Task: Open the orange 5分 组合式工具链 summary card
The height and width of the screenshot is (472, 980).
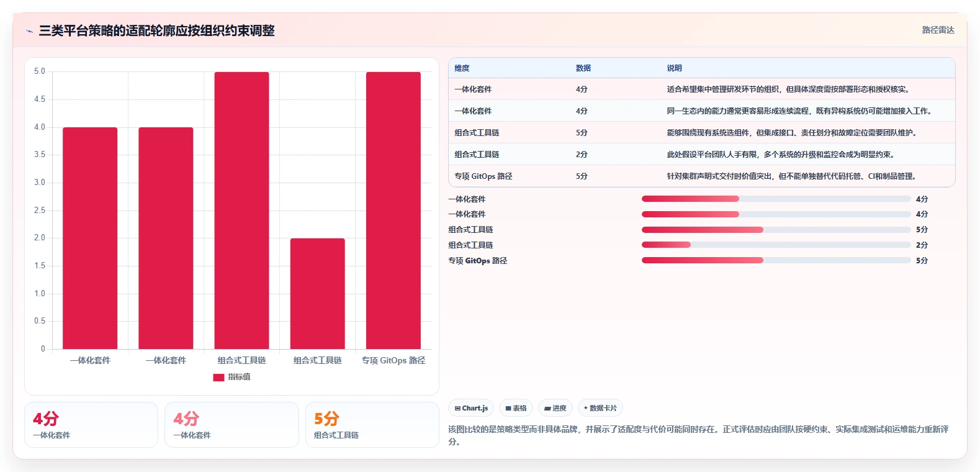Action: pos(372,425)
